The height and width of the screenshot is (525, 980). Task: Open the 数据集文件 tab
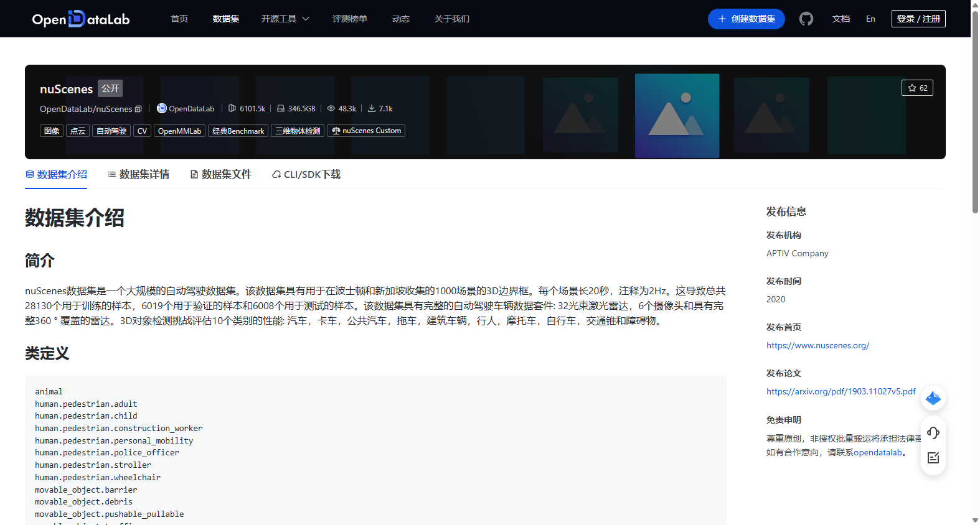(220, 175)
